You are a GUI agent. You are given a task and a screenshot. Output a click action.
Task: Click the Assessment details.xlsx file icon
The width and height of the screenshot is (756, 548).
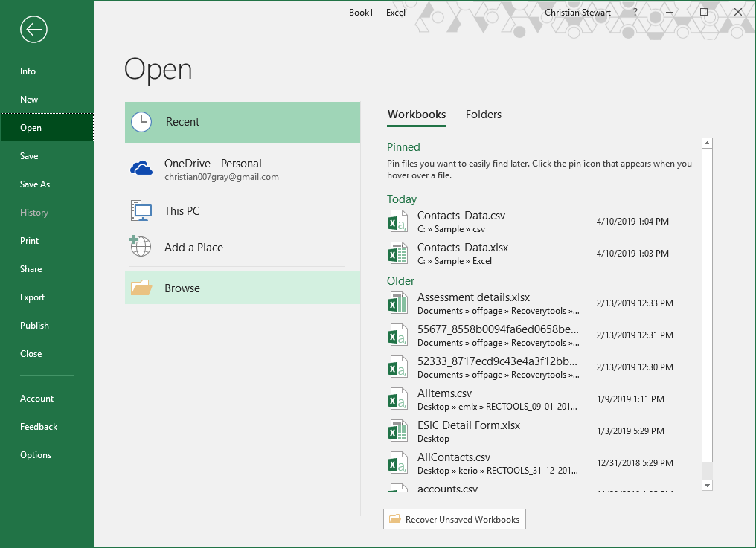click(x=398, y=303)
